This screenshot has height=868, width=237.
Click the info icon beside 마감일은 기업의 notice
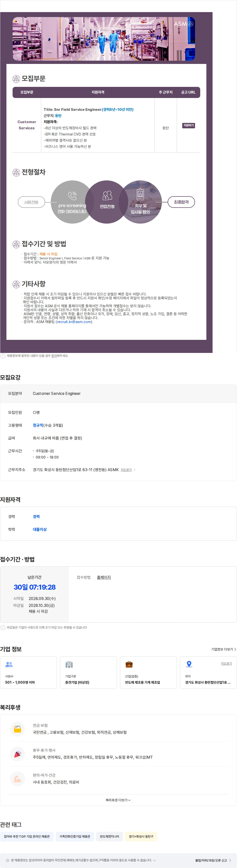pyautogui.click(x=3, y=627)
